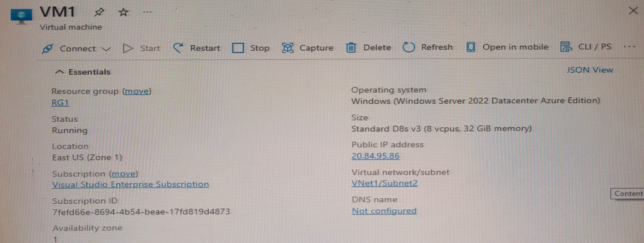
Task: Click the Standard D8s v3 size text
Action: tap(441, 129)
